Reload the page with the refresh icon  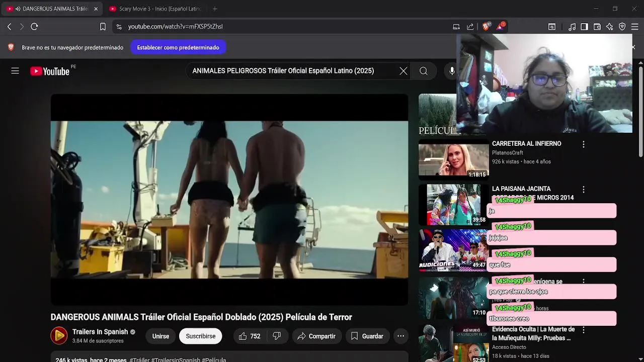(34, 27)
